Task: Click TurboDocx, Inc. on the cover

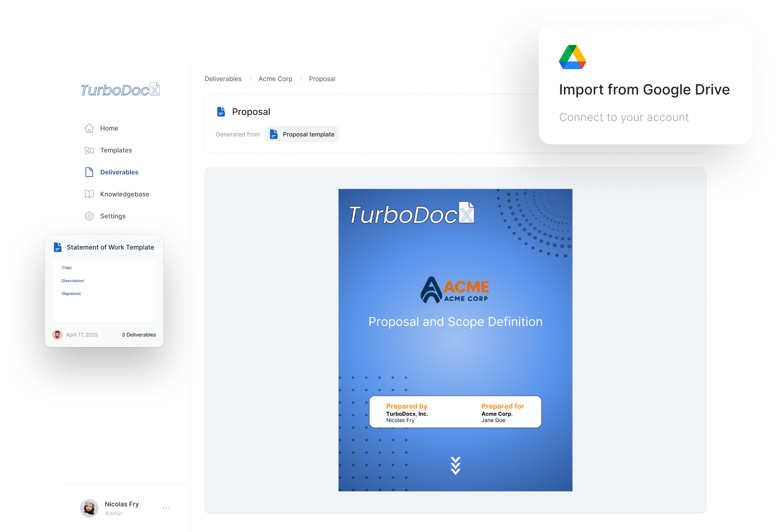Action: [x=407, y=414]
